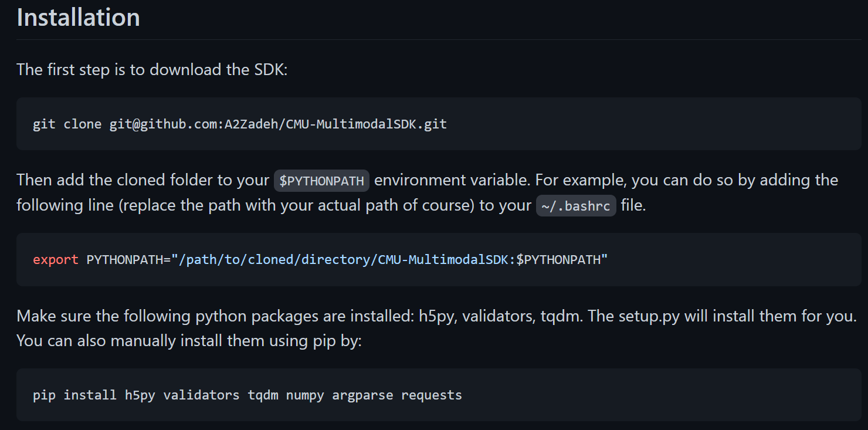Click the ~/.bashrc inline code badge

[576, 206]
